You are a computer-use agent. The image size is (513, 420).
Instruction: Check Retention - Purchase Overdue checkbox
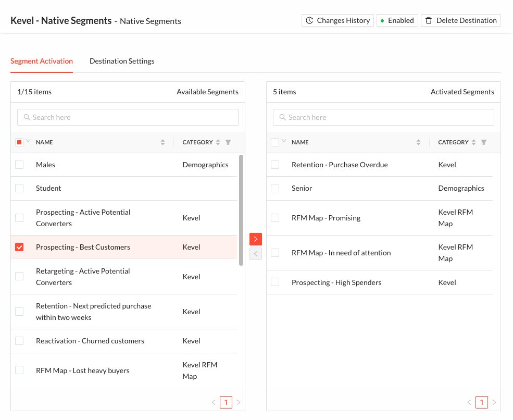[275, 165]
